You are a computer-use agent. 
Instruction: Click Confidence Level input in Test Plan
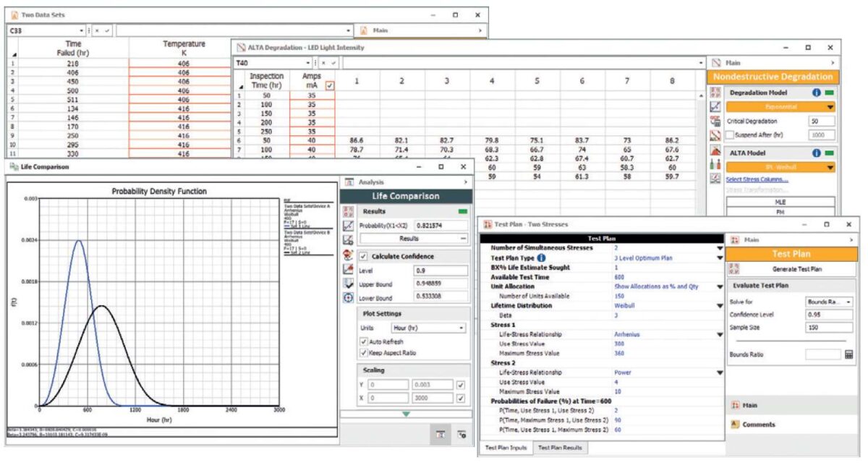[829, 315]
